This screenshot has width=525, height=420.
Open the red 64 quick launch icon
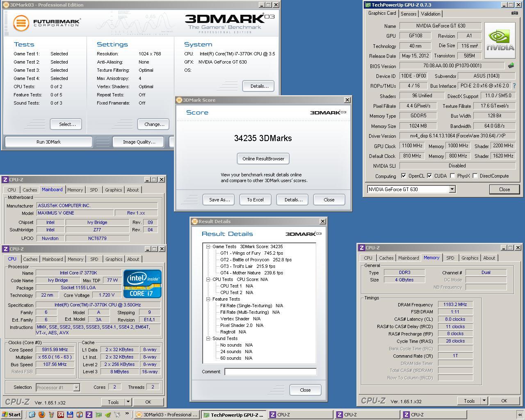60,415
